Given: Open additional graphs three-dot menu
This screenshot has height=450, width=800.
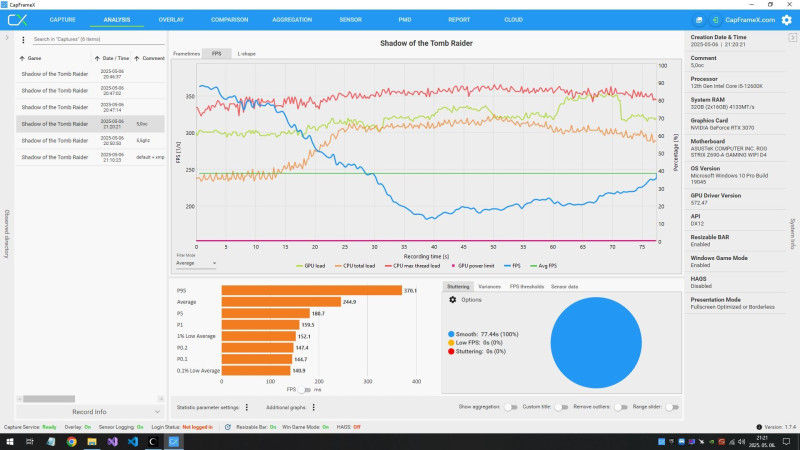Looking at the screenshot, I should (x=314, y=407).
